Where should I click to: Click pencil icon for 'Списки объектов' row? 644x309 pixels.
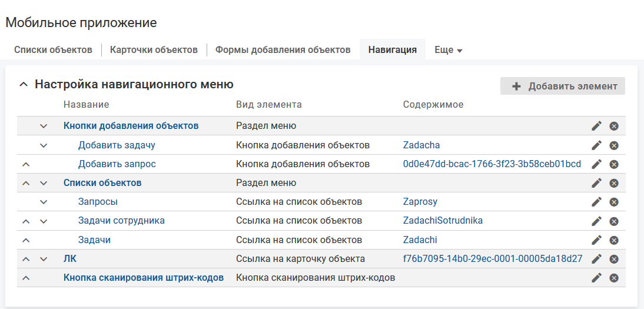tap(596, 183)
